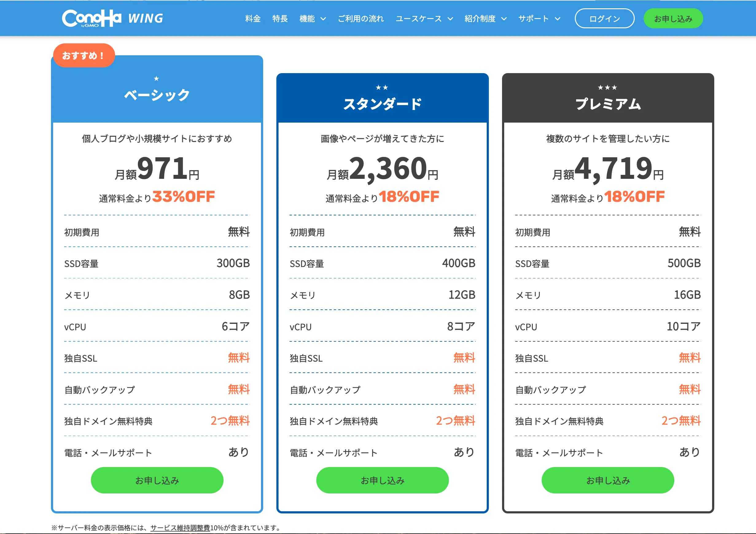
Task: Click the single star above ベーシック
Action: point(156,78)
